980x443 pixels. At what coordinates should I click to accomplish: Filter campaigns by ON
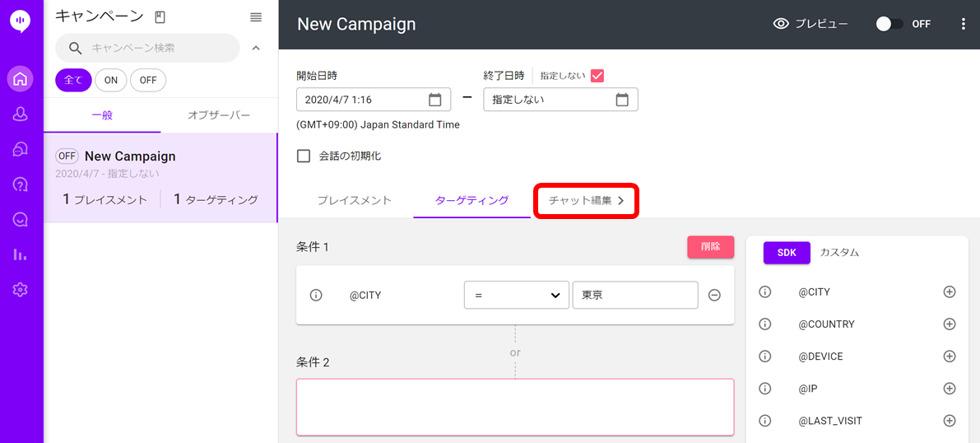pyautogui.click(x=110, y=80)
